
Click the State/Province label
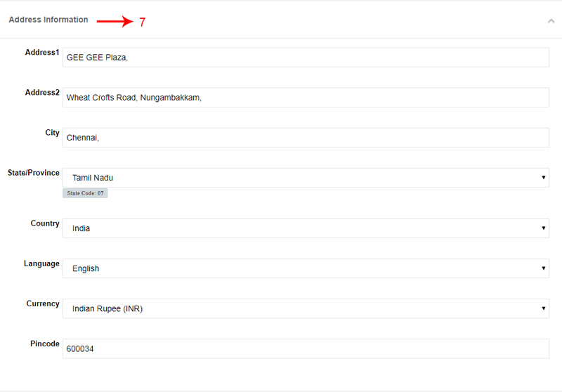tap(33, 173)
